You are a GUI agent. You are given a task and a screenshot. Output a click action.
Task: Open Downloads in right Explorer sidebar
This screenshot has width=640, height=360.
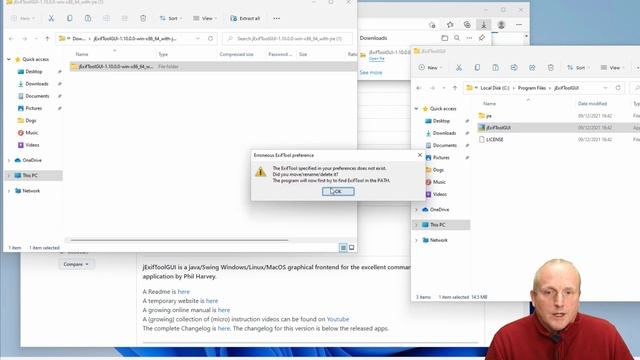click(444, 133)
